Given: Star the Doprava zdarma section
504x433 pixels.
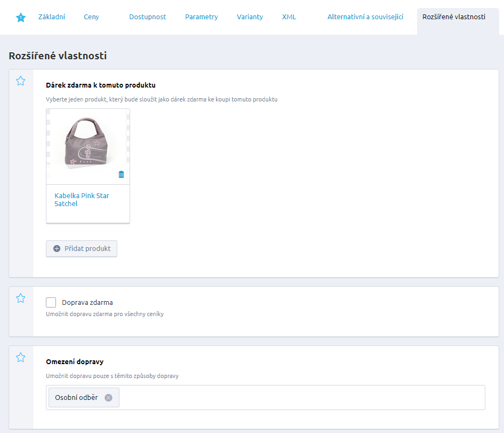Looking at the screenshot, I should pos(21,298).
